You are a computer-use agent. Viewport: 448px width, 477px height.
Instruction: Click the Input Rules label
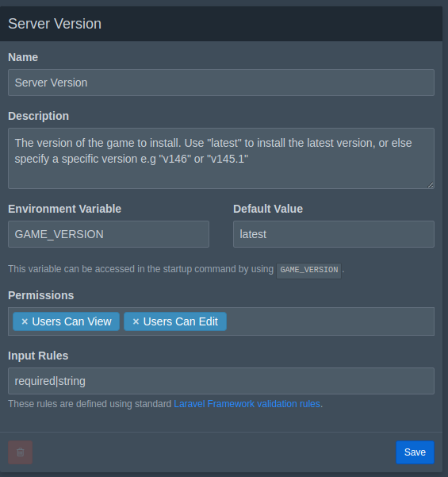tap(38, 356)
